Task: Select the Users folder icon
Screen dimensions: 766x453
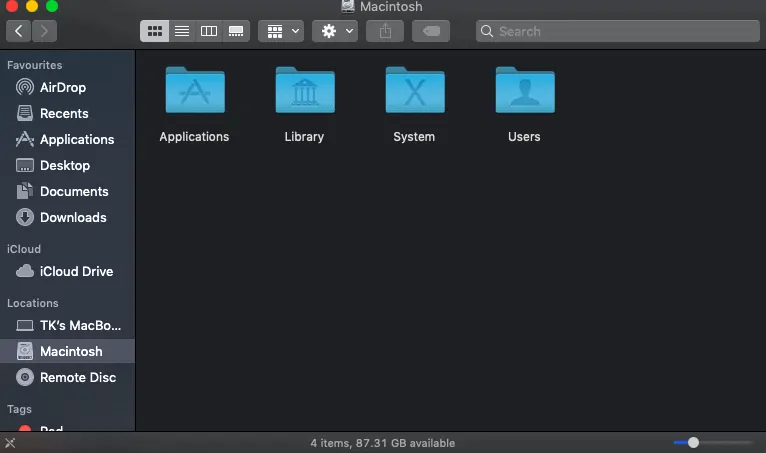Action: (525, 90)
